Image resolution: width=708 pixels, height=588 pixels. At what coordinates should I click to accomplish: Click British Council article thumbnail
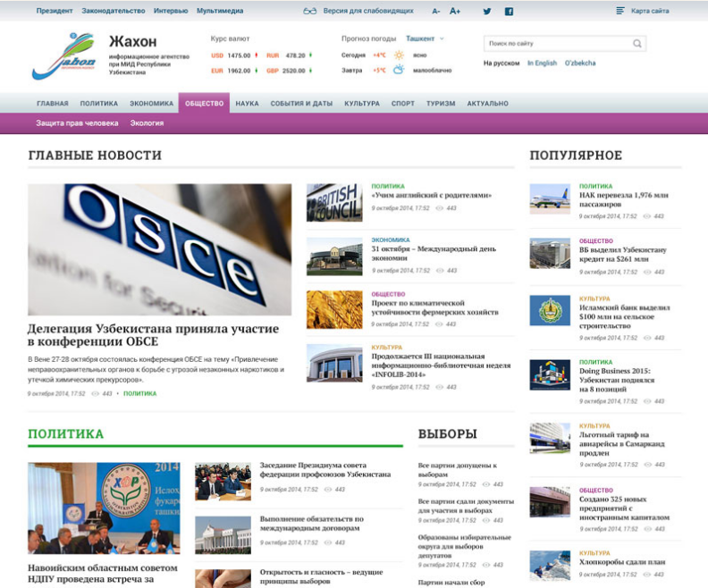pyautogui.click(x=334, y=202)
